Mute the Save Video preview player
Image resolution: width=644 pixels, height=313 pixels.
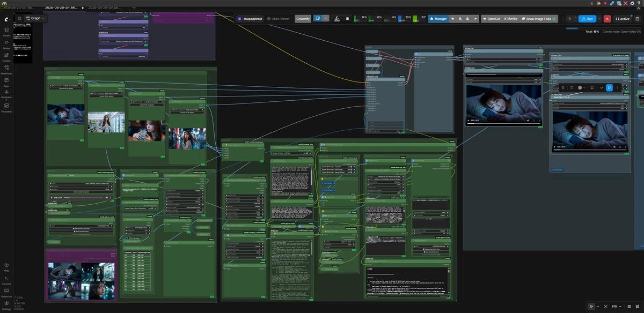tap(614, 147)
